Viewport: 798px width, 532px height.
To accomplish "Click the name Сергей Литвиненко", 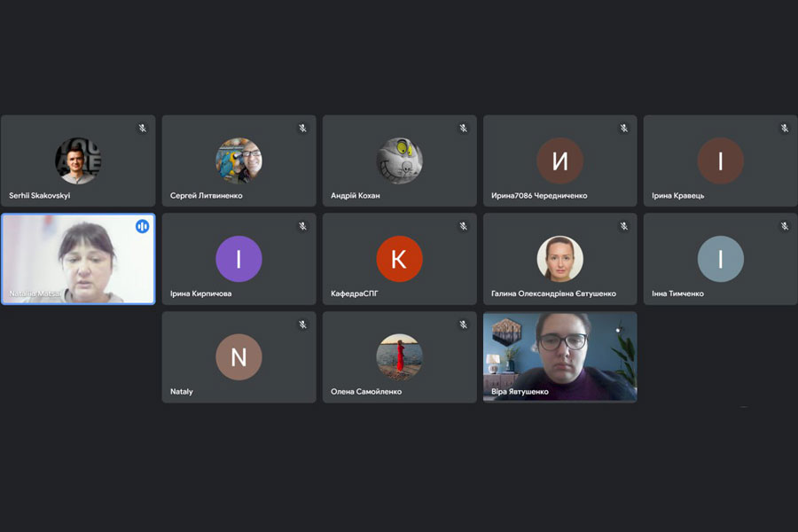I will (x=206, y=195).
